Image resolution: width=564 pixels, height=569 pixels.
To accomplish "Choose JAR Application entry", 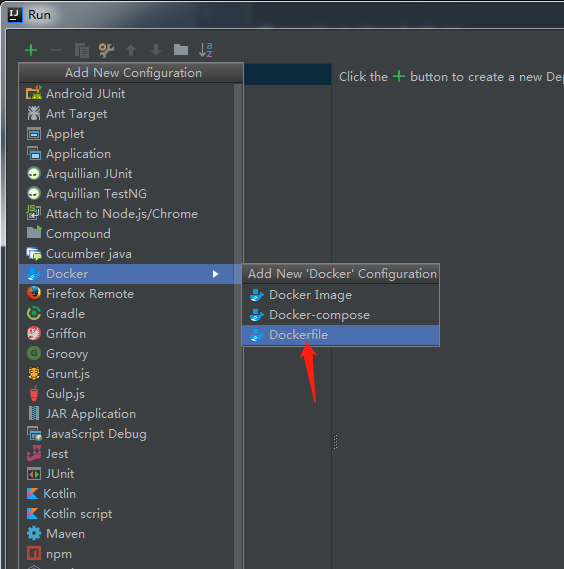I will 127,414.
